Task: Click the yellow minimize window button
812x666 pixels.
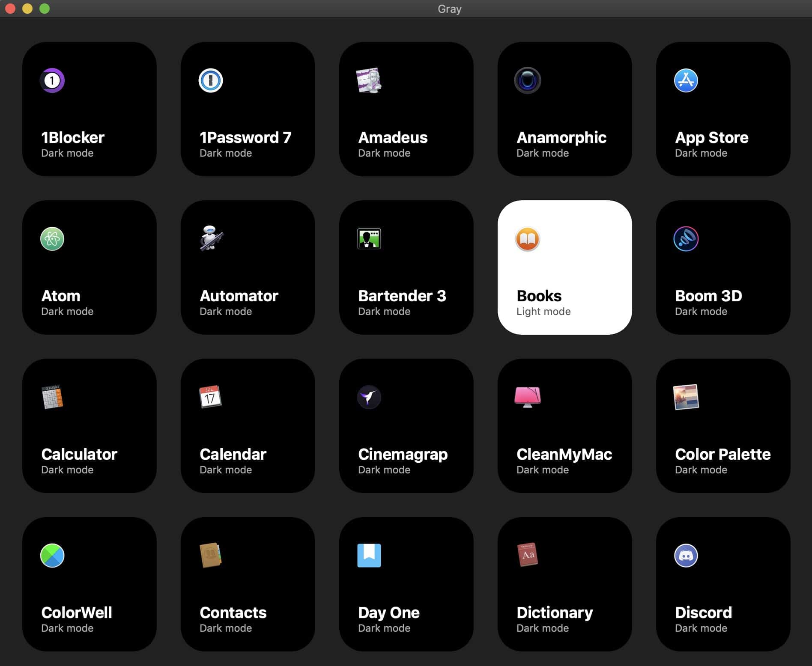Action: [27, 9]
